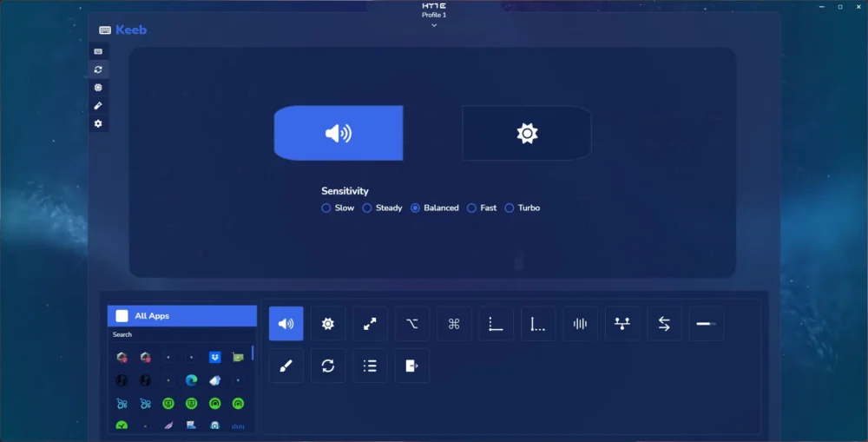868x442 pixels.
Task: Open the keyboard page in the sidebar
Action: (98, 51)
